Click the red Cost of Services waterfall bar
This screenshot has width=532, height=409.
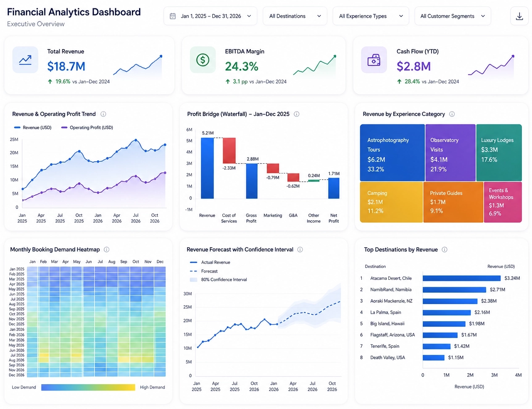pos(229,150)
